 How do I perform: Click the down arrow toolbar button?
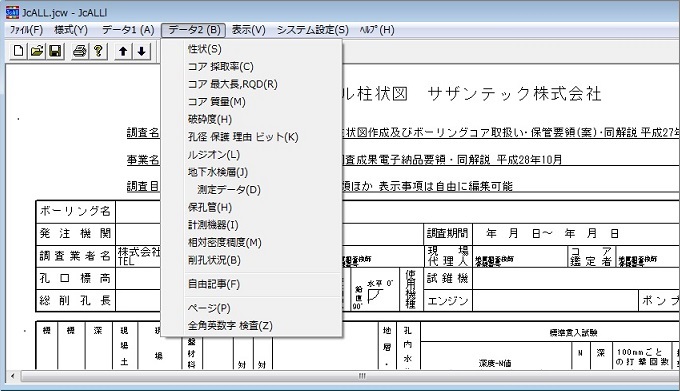click(141, 51)
